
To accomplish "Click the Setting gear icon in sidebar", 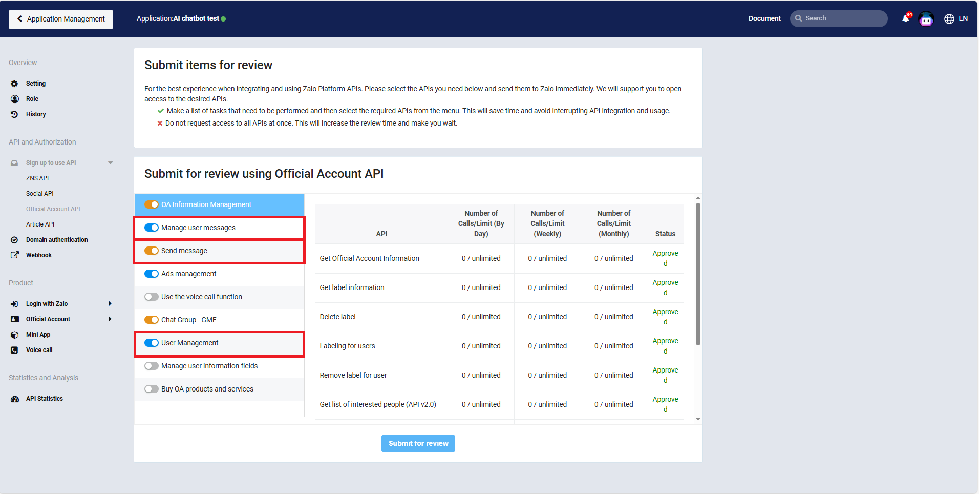I will pyautogui.click(x=14, y=84).
